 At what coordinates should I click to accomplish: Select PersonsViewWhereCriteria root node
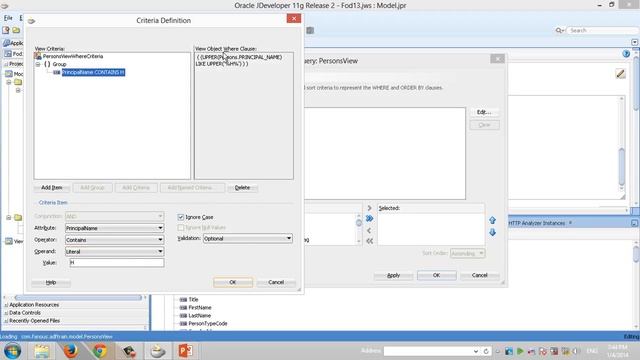73,56
